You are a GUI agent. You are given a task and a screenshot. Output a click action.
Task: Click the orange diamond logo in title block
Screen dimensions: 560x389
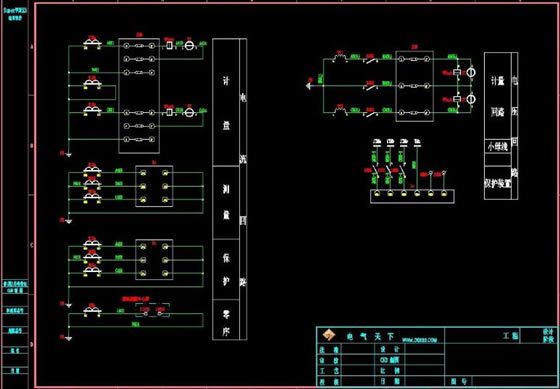(329, 335)
